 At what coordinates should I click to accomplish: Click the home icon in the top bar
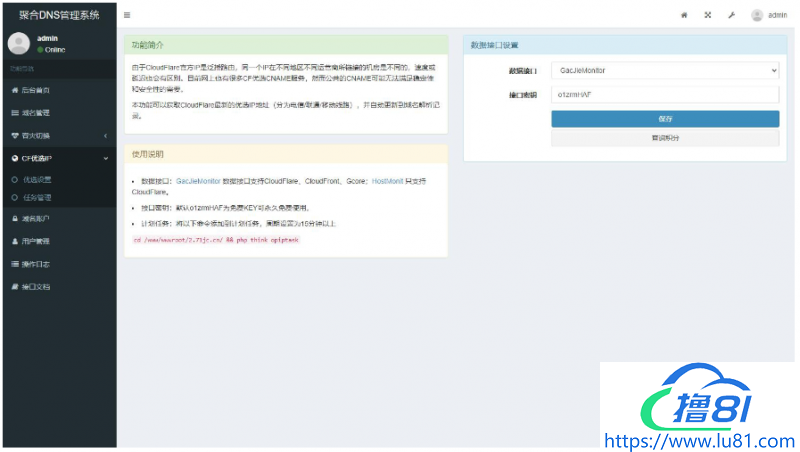(x=684, y=15)
